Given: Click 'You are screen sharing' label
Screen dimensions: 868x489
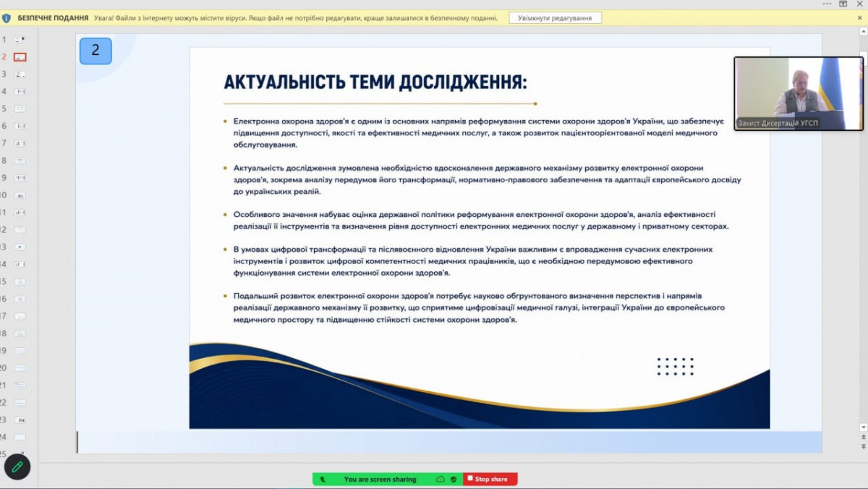Looking at the screenshot, I should click(x=380, y=479).
